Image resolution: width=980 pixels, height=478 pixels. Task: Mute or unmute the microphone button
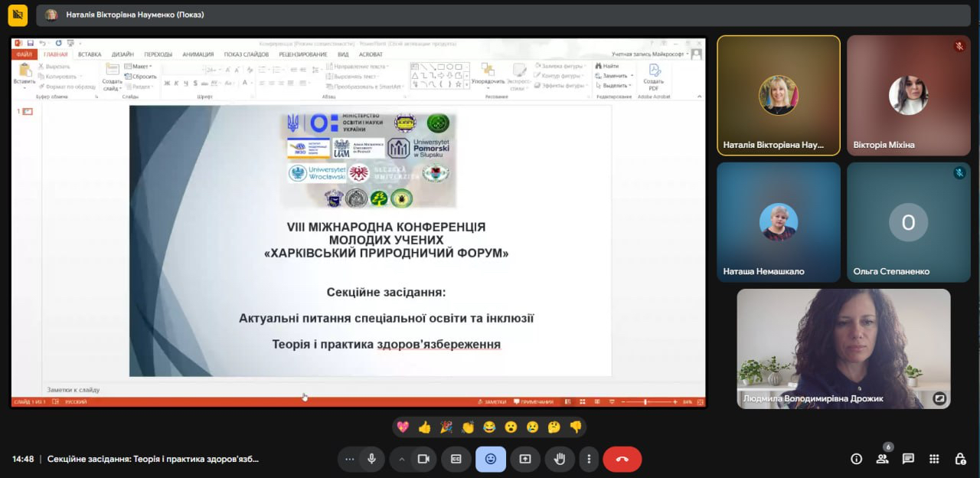(371, 459)
